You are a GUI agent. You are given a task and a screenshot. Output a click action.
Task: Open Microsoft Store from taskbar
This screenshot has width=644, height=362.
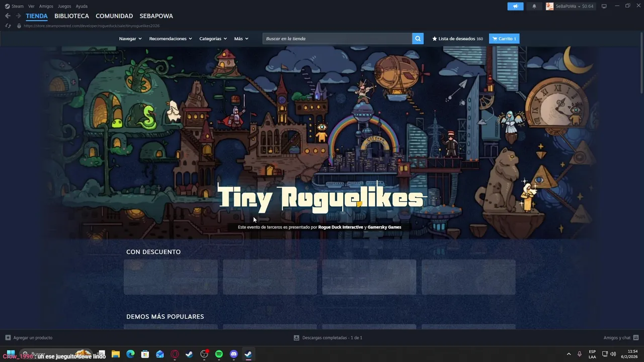click(145, 354)
